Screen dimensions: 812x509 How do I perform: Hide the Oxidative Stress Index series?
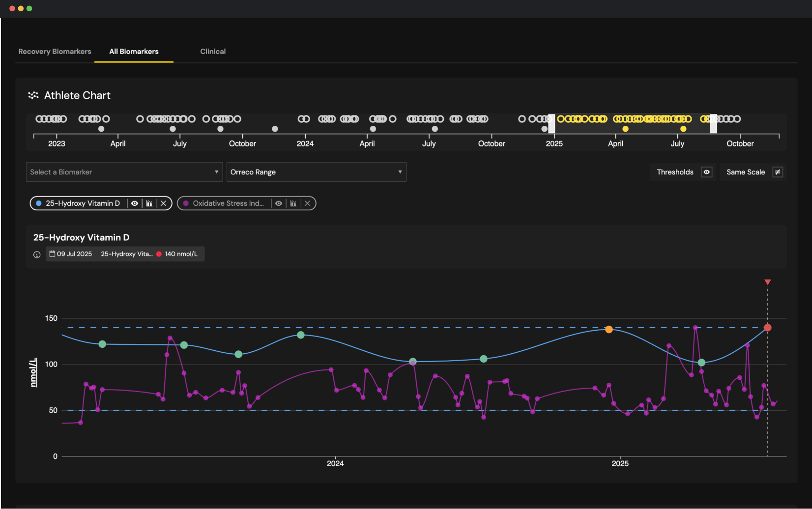pyautogui.click(x=278, y=203)
